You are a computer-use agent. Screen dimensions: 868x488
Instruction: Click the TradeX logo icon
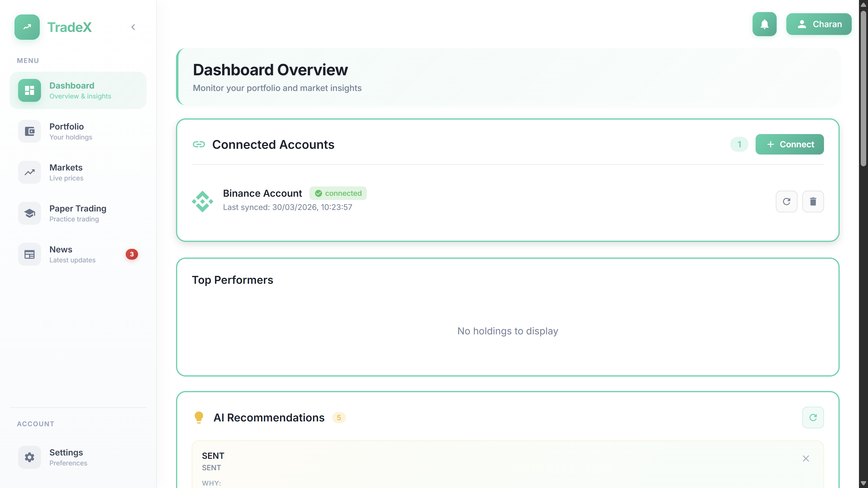[27, 27]
